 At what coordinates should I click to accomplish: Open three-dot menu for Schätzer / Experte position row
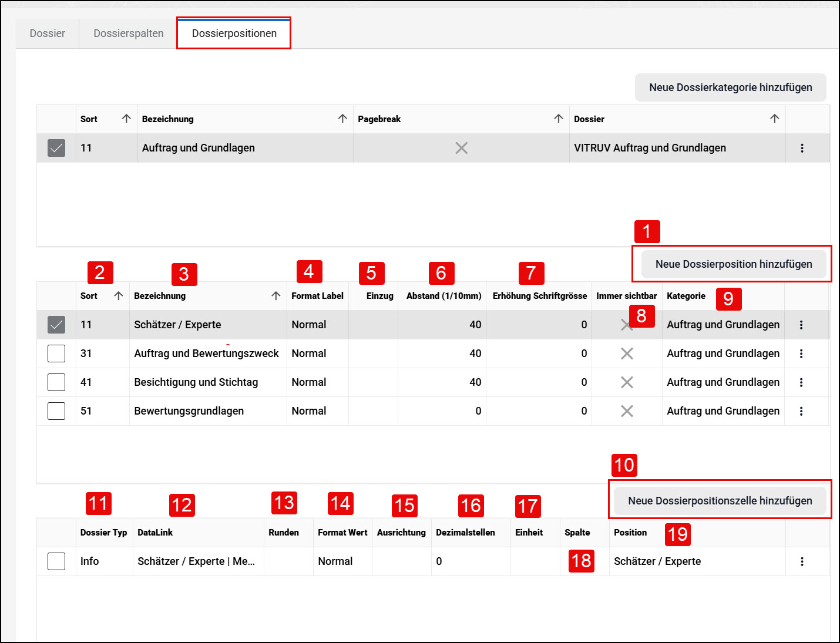801,325
